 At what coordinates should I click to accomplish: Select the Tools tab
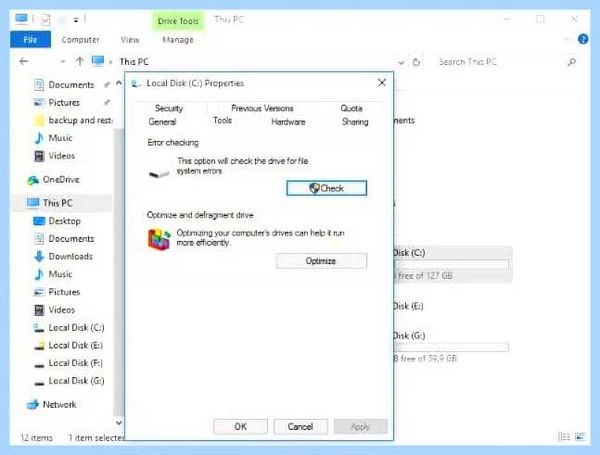[x=222, y=121]
